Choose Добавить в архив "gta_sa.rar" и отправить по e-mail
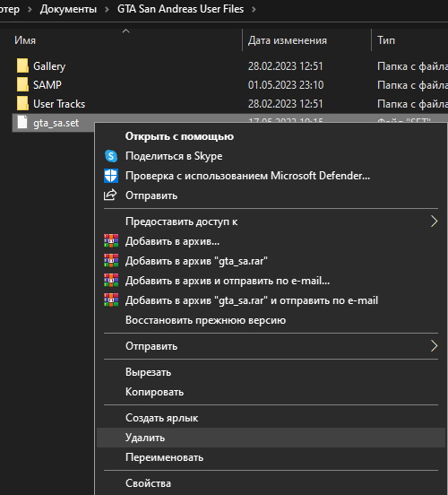 tap(271, 300)
